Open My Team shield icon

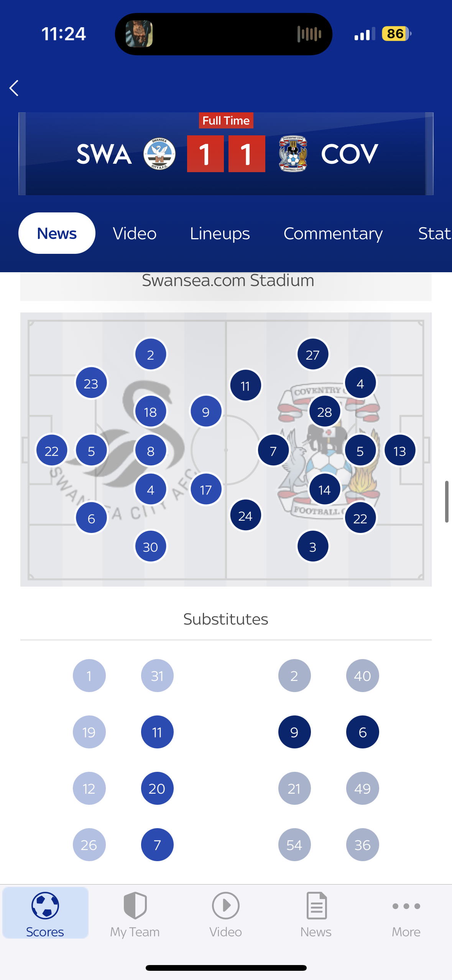click(x=135, y=906)
